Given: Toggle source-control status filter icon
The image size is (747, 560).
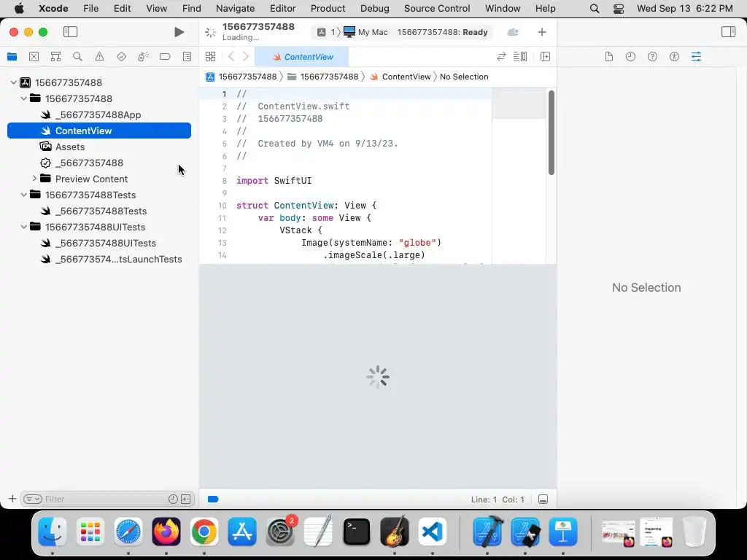Looking at the screenshot, I should [186, 499].
